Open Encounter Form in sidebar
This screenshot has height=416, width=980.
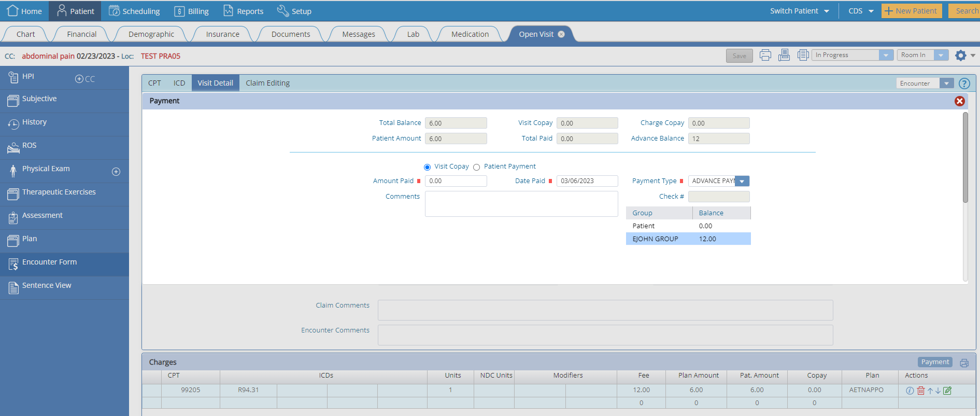click(64, 264)
